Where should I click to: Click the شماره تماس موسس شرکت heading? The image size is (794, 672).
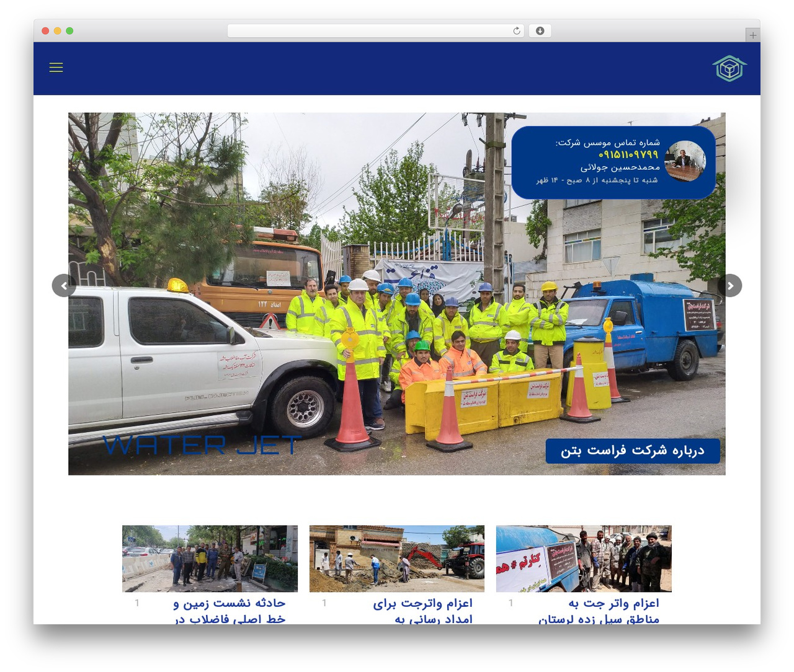coord(607,143)
